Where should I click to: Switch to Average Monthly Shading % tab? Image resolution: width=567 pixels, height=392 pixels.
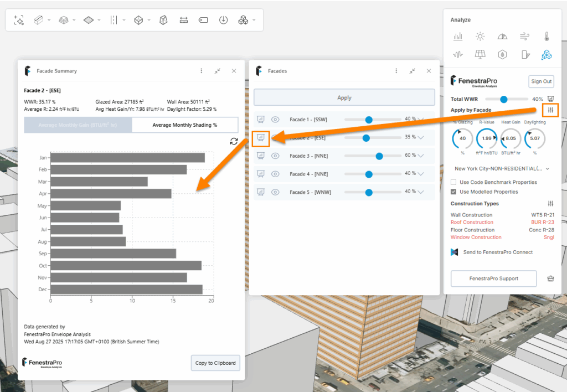(x=185, y=125)
